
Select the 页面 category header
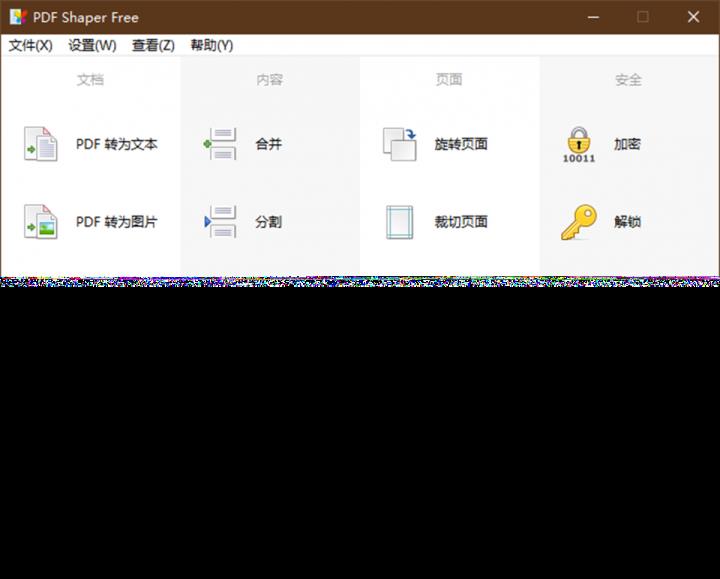[449, 79]
